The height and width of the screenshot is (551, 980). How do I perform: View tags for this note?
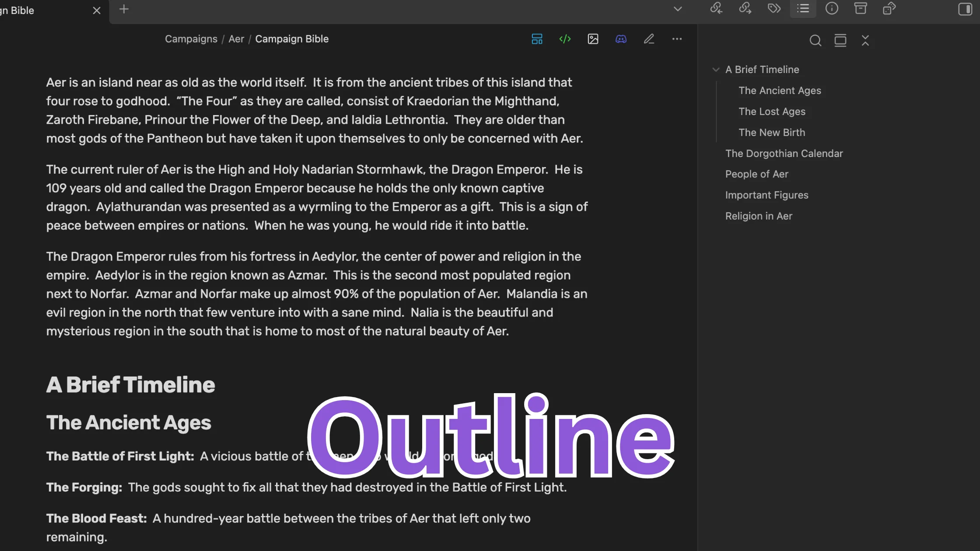(x=774, y=9)
